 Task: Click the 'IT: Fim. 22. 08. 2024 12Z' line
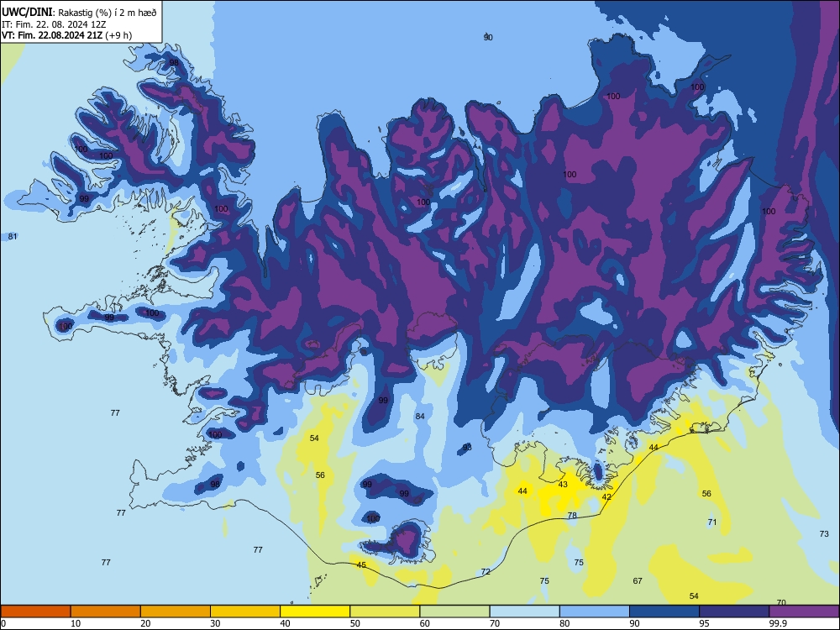point(54,24)
